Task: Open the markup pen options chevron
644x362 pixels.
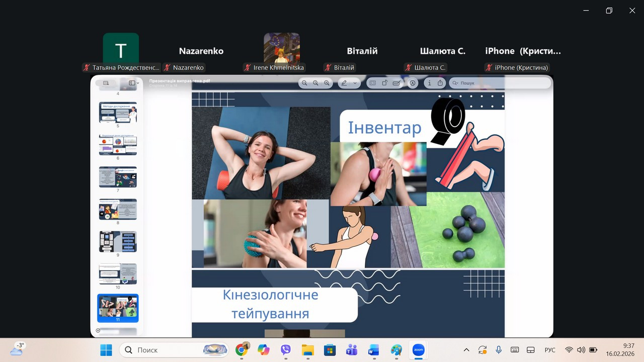Action: (355, 83)
